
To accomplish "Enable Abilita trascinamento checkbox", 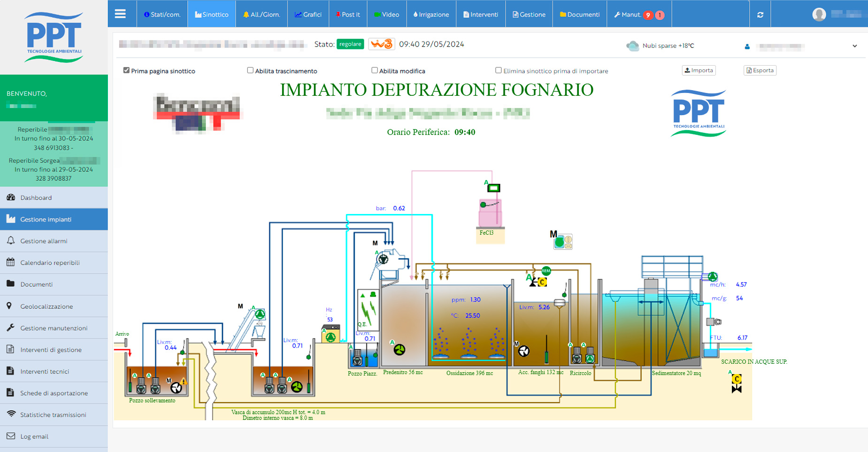I will pos(250,70).
